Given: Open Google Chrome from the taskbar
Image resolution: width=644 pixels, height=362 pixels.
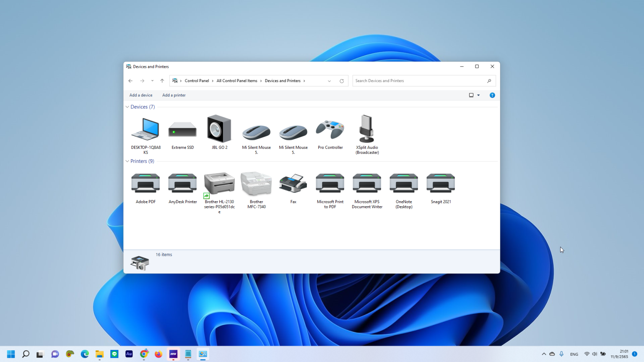Looking at the screenshot, I should (x=144, y=354).
